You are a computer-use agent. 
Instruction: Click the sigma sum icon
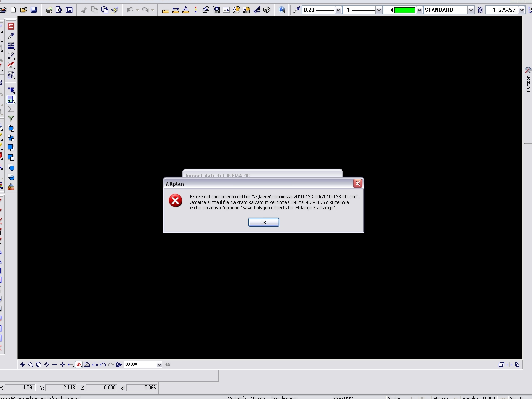point(11,109)
